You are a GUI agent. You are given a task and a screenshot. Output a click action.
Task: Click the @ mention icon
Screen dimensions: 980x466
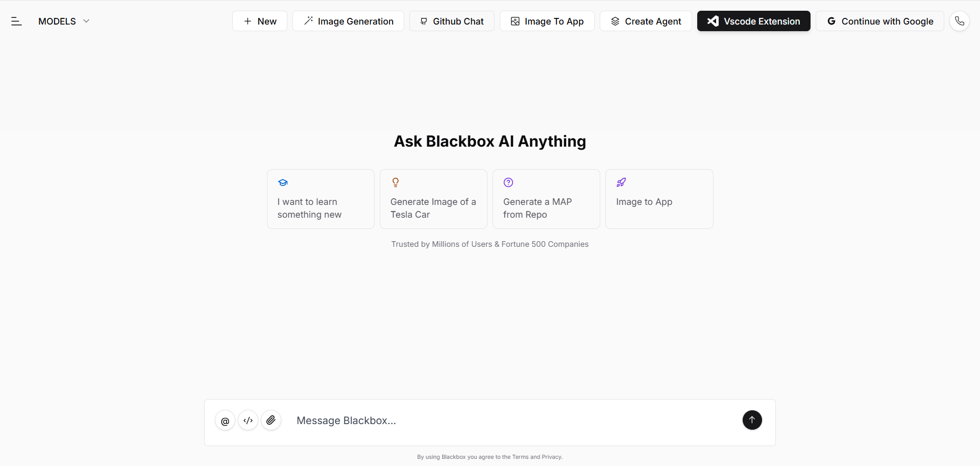point(225,421)
